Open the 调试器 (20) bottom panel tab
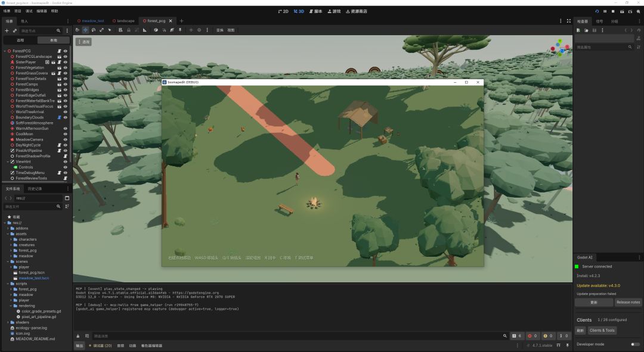The image size is (644, 352). pyautogui.click(x=101, y=346)
